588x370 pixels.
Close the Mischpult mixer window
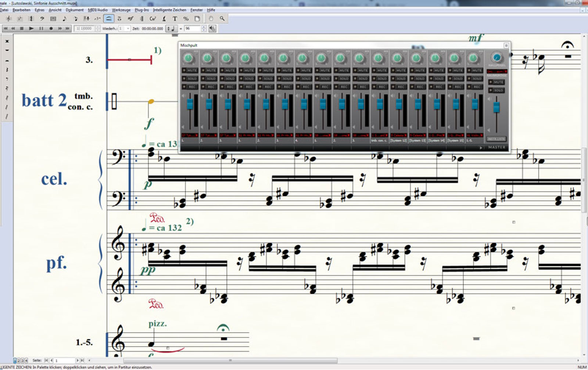506,45
